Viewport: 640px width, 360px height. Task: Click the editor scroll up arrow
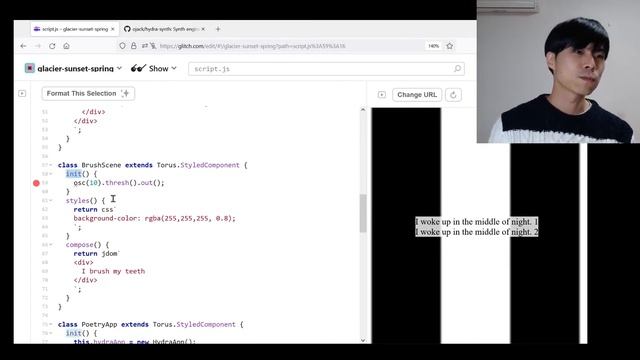363,110
